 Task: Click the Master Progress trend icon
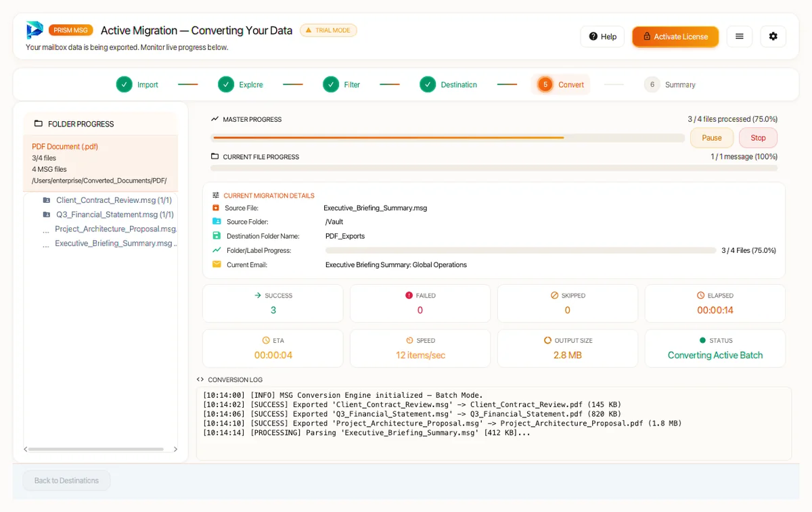click(x=215, y=119)
